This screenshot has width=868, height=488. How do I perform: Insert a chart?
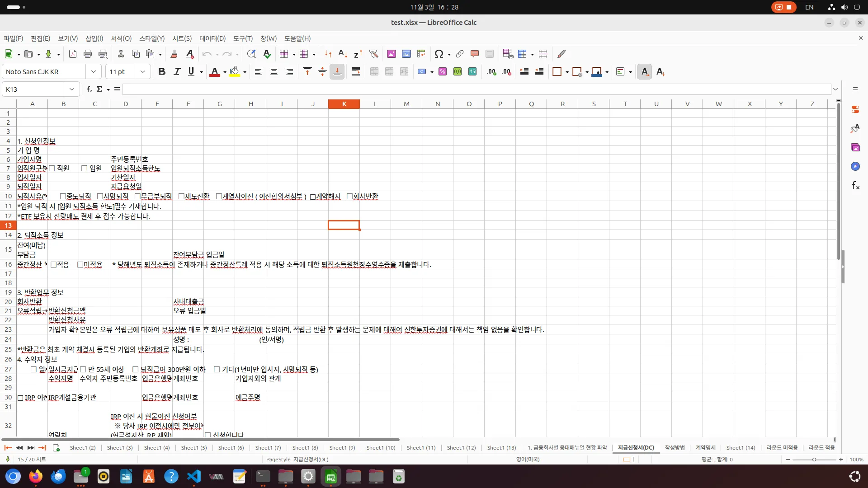(406, 54)
